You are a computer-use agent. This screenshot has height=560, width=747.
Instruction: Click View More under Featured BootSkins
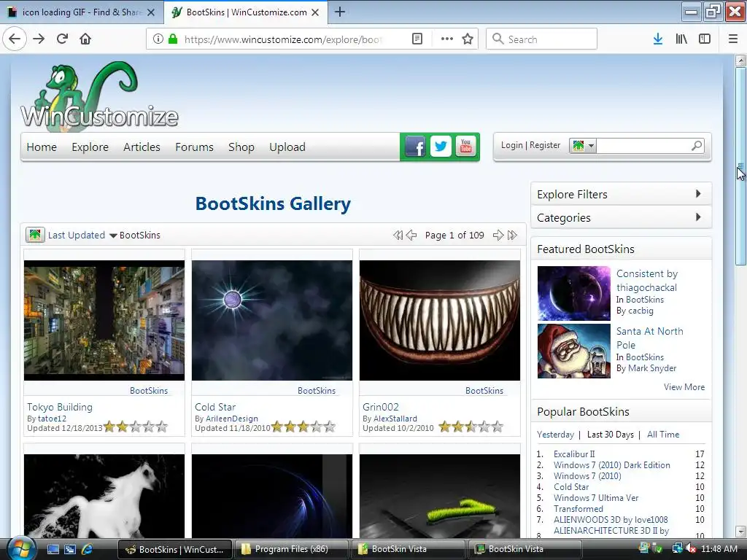click(684, 387)
